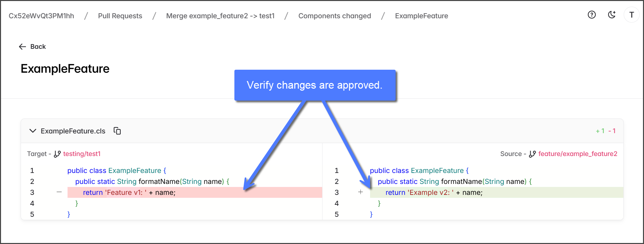Open the testing/test1 branch link
This screenshot has height=244, width=644.
82,154
